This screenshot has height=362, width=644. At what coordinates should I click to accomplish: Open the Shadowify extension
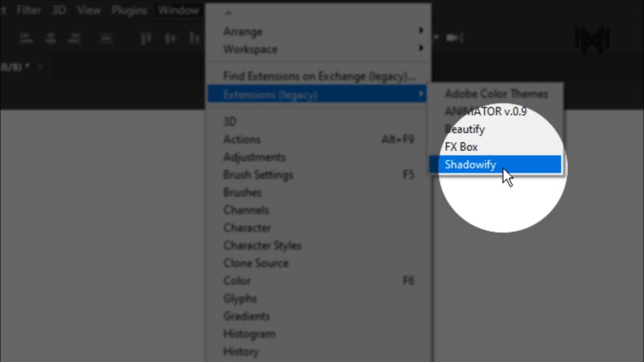tap(496, 165)
